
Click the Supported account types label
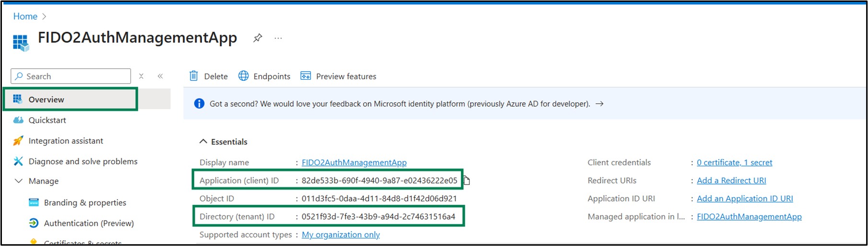click(x=246, y=234)
